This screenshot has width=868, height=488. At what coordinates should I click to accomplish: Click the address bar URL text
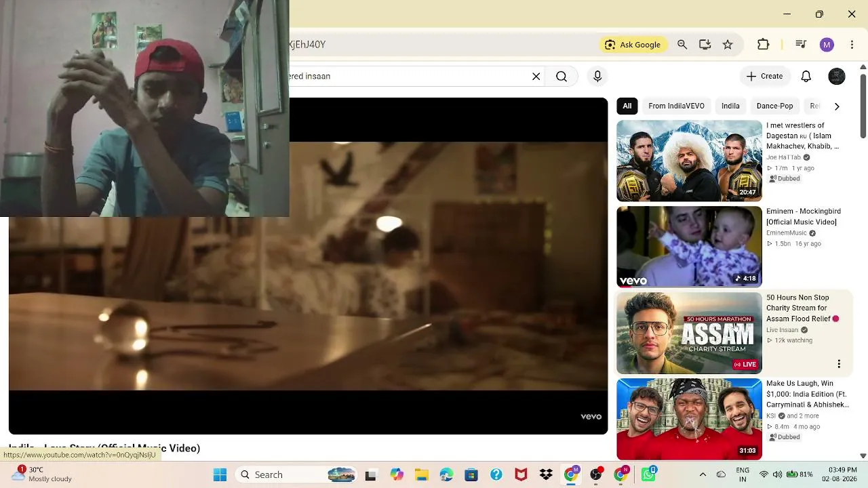pos(307,45)
